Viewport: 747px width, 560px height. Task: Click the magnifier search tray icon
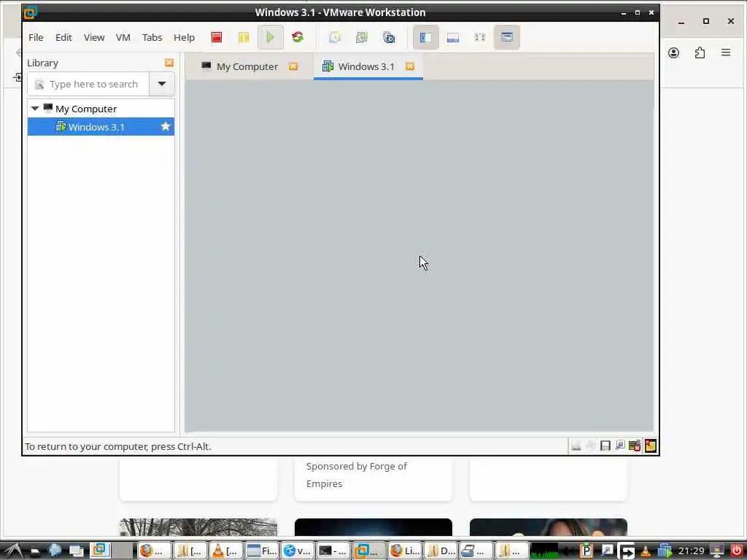[606, 551]
